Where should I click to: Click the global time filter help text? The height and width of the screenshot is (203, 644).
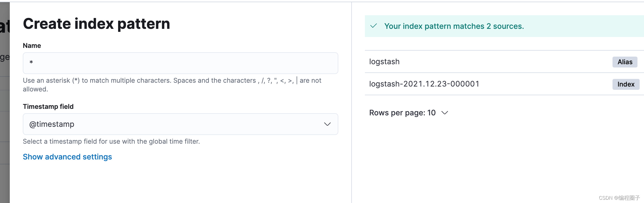pyautogui.click(x=111, y=142)
